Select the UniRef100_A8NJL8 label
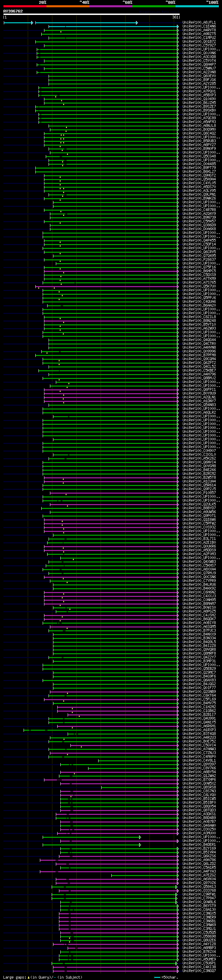Viewport: 222px width, 980px height. click(x=199, y=125)
